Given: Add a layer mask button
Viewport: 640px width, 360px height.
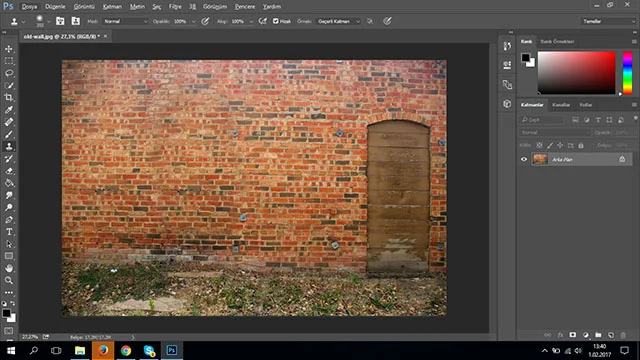Looking at the screenshot, I should [x=573, y=335].
